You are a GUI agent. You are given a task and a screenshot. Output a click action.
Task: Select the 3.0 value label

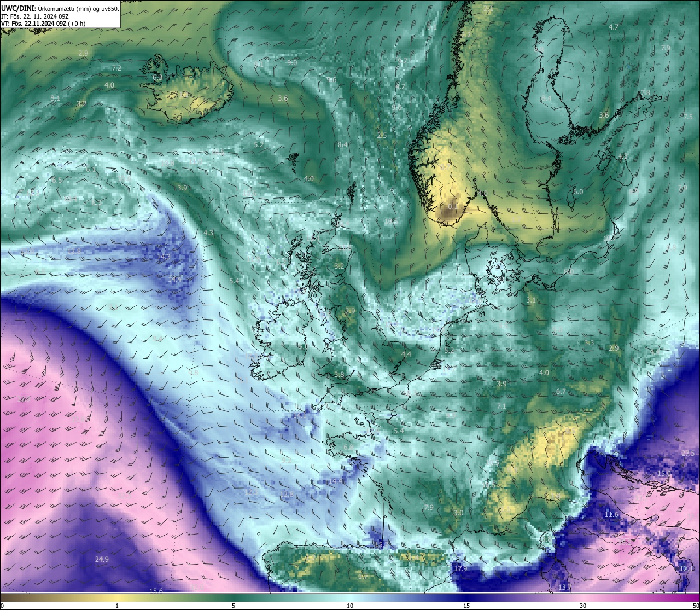[x=458, y=513]
